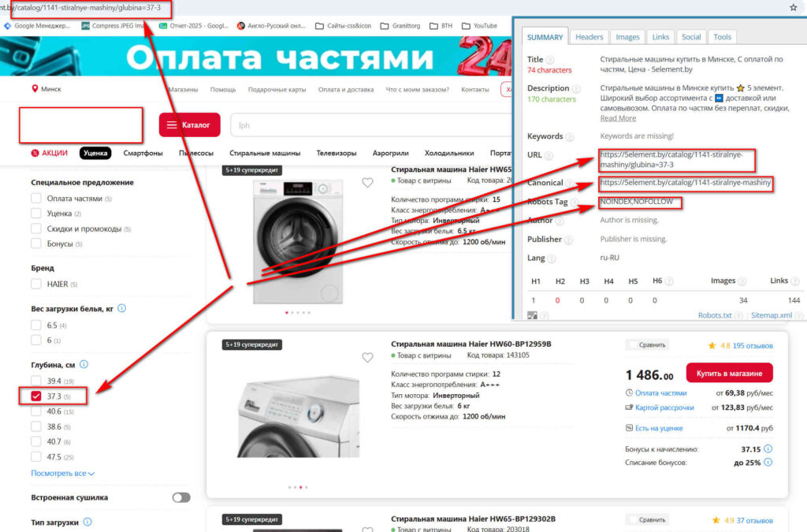Add Haier HW65 top card to favorites
The image size is (807, 532).
(367, 183)
